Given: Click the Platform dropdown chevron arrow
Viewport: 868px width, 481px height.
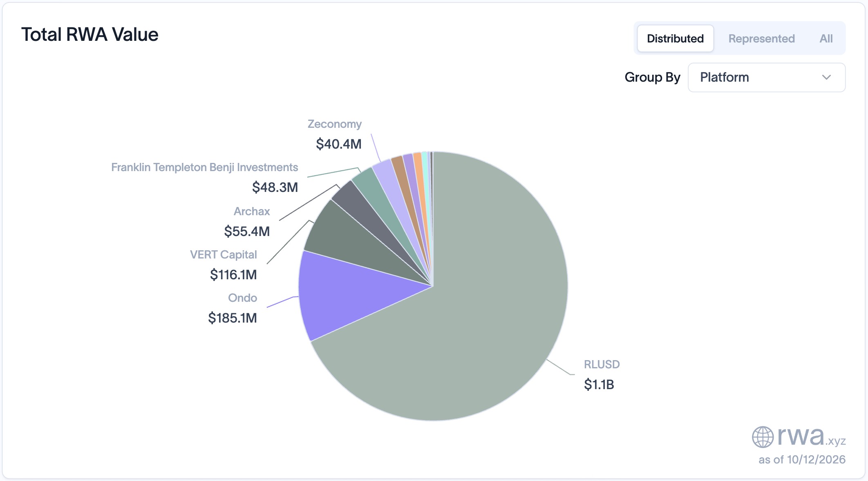Looking at the screenshot, I should tap(826, 77).
